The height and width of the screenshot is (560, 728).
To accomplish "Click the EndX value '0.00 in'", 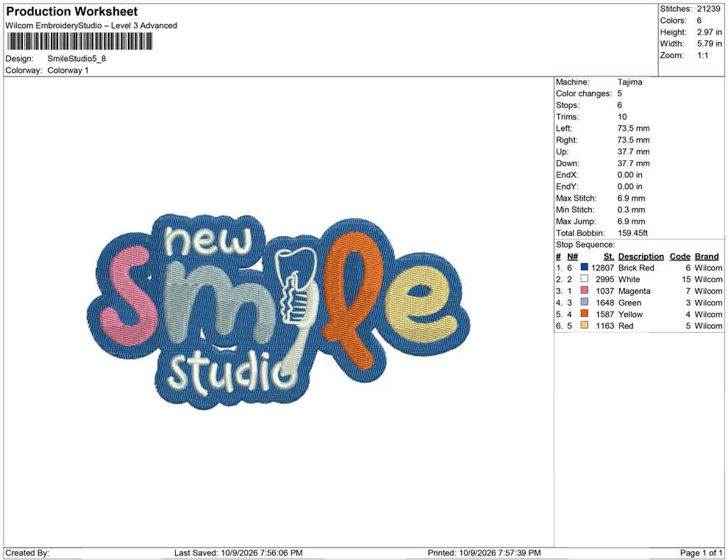I will [x=629, y=175].
